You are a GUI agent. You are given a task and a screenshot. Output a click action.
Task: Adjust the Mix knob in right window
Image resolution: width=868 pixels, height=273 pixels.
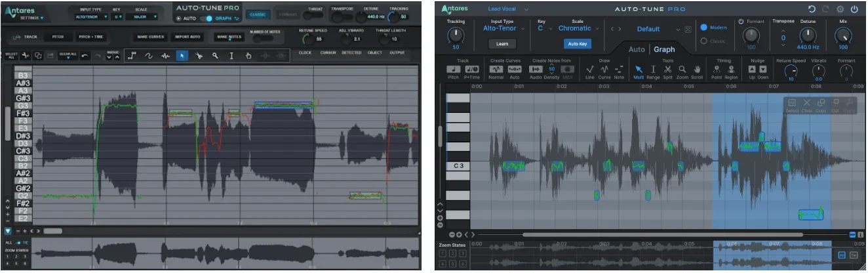pos(843,36)
